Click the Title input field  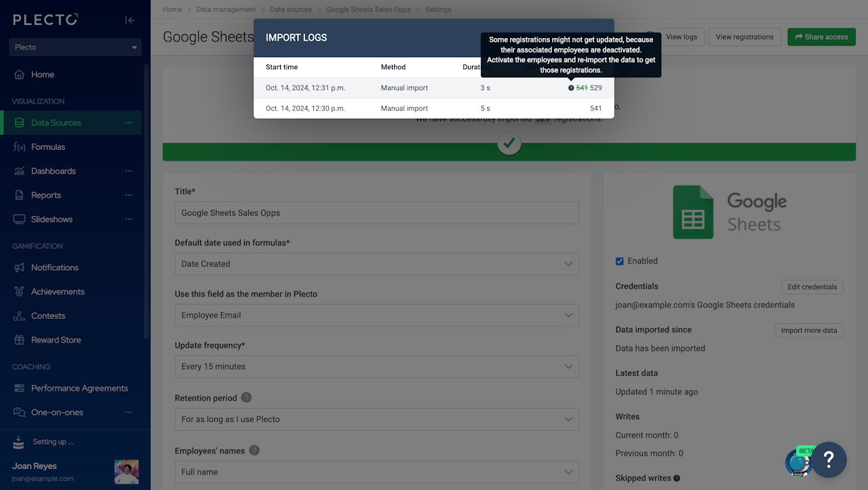[x=377, y=213]
